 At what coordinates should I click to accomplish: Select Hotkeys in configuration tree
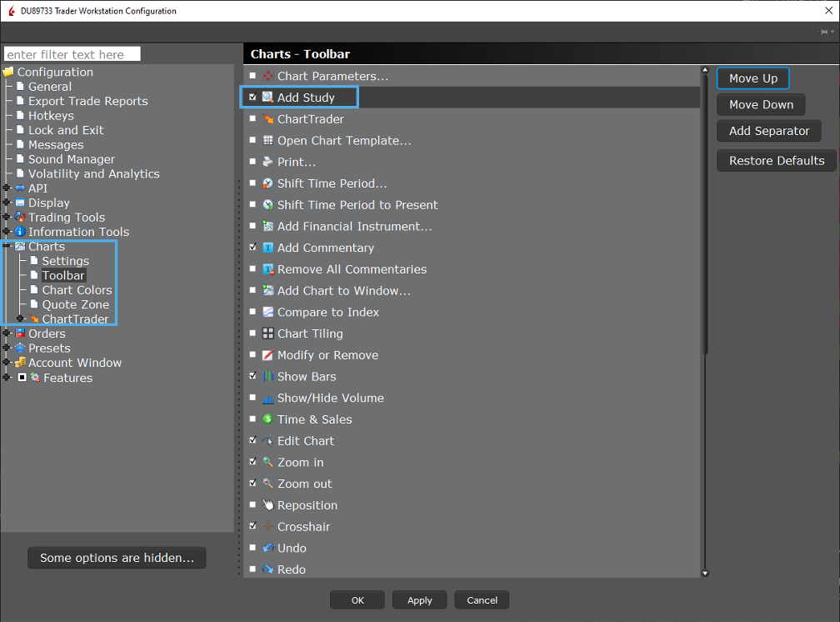pos(51,116)
